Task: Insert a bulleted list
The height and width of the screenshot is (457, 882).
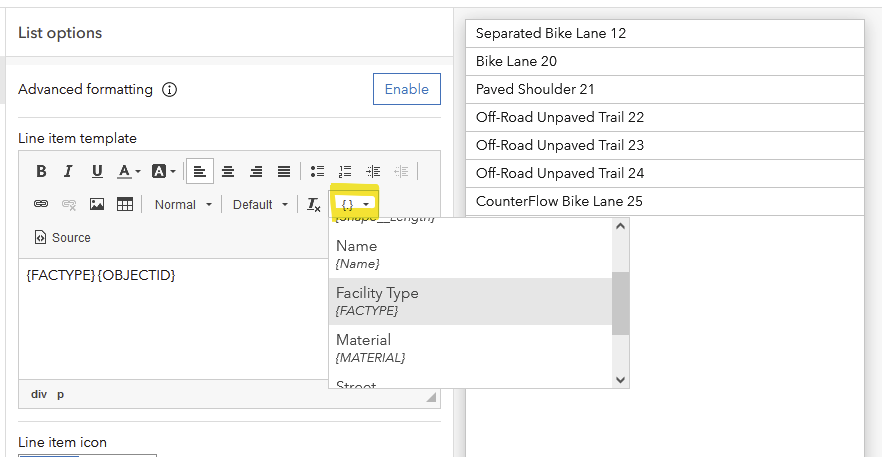Action: pos(317,171)
